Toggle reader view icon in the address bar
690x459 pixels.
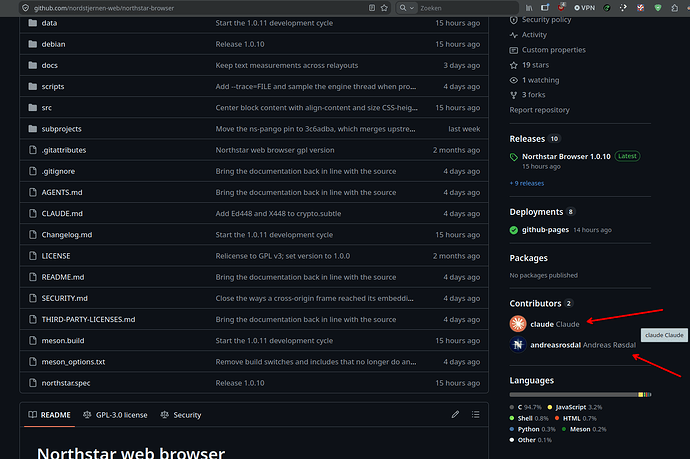point(372,8)
